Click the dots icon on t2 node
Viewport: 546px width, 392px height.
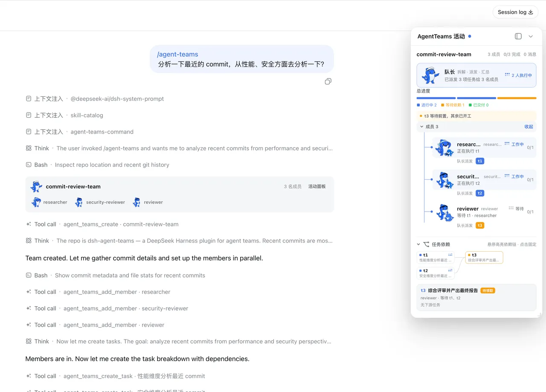pos(450,270)
